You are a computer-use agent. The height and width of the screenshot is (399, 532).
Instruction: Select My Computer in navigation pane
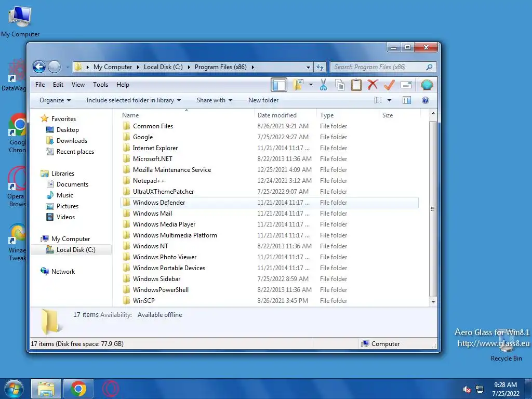pos(71,239)
